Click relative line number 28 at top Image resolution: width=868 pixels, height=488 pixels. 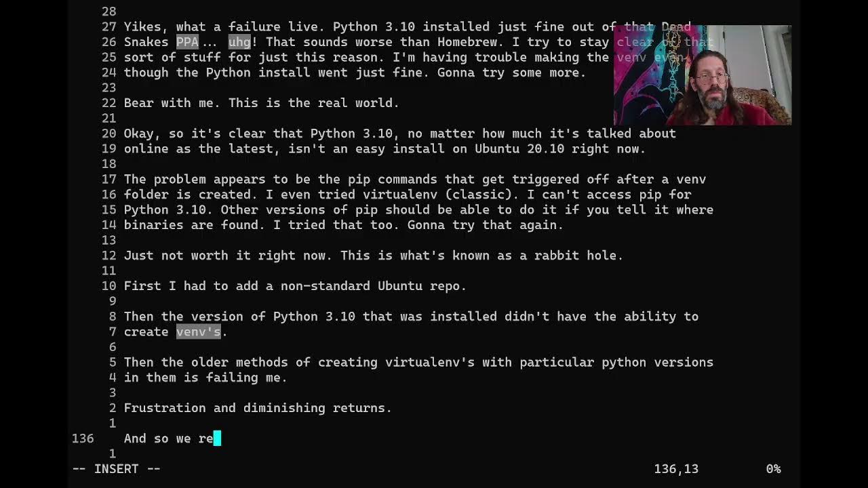coord(108,12)
